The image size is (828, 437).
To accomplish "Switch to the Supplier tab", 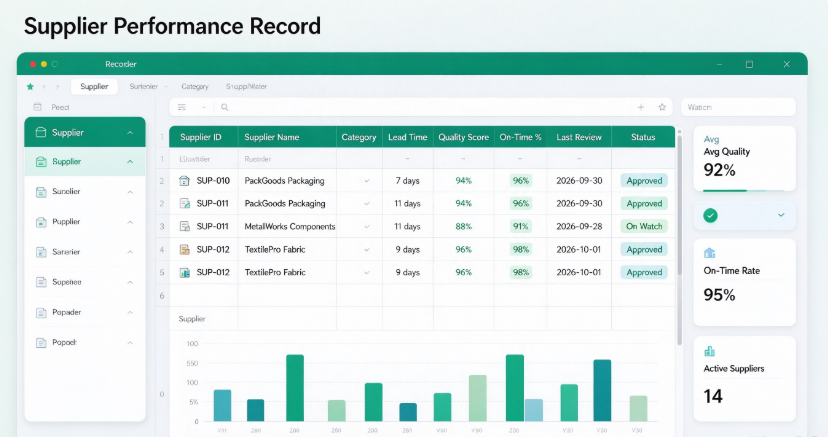I will coord(94,87).
